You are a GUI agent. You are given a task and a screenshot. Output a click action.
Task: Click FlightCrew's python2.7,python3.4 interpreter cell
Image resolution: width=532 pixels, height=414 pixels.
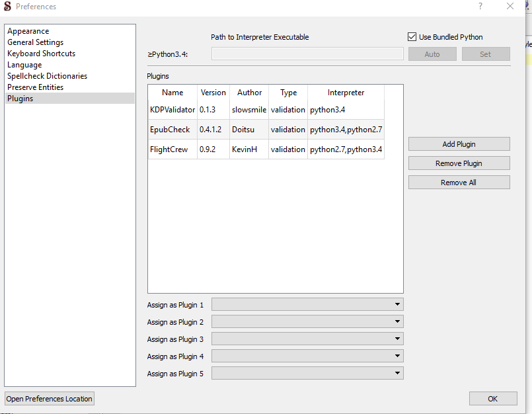346,149
